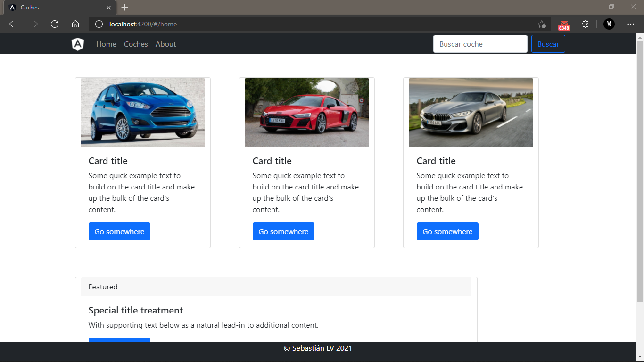Click the localhost address bar URL
Viewport: 644px width, 362px height.
point(143,24)
